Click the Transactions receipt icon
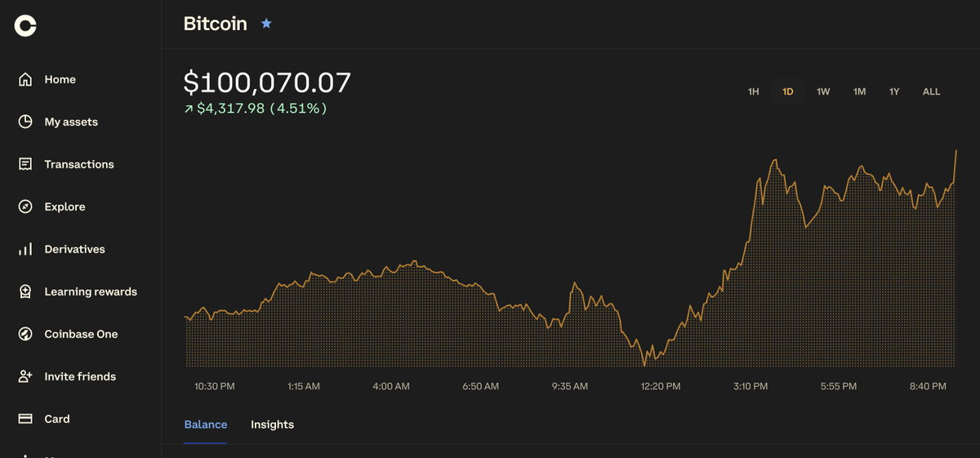Screen dimensions: 980x458 pyautogui.click(x=25, y=164)
